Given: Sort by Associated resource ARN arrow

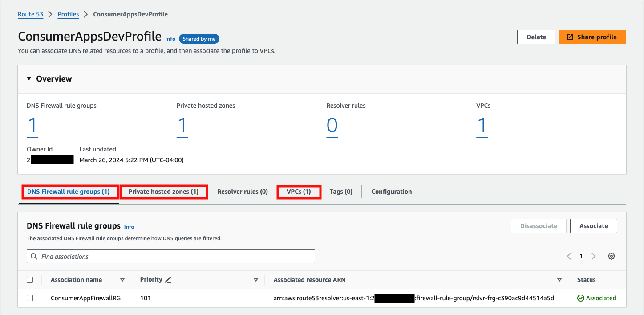Looking at the screenshot, I should tap(559, 280).
